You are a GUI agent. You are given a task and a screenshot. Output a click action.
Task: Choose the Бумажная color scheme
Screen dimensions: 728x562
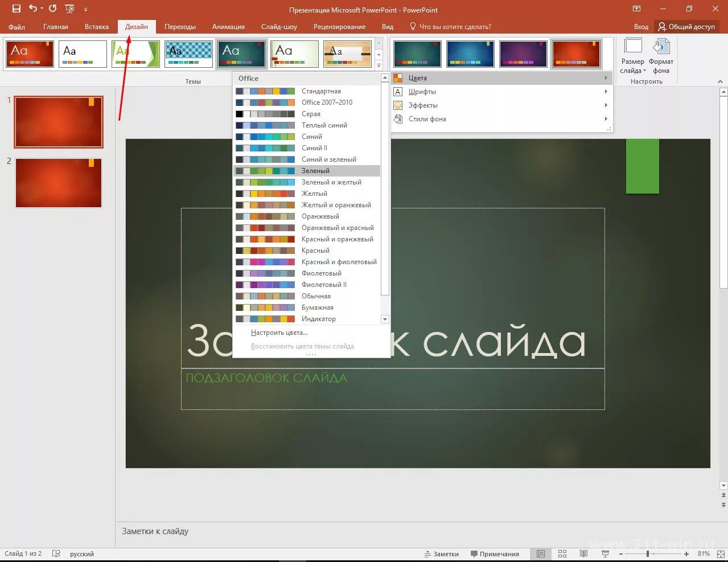307,307
